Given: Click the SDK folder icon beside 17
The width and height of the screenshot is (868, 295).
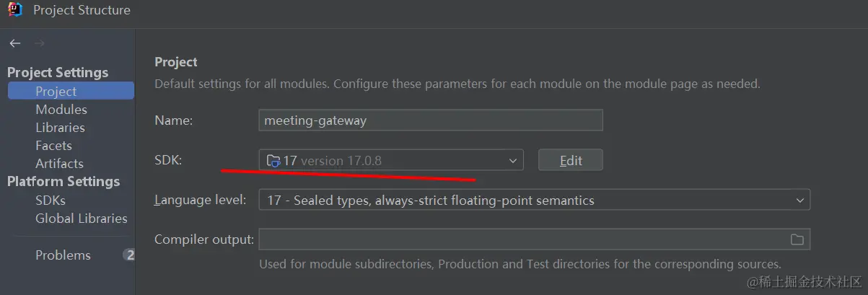Looking at the screenshot, I should coord(273,161).
